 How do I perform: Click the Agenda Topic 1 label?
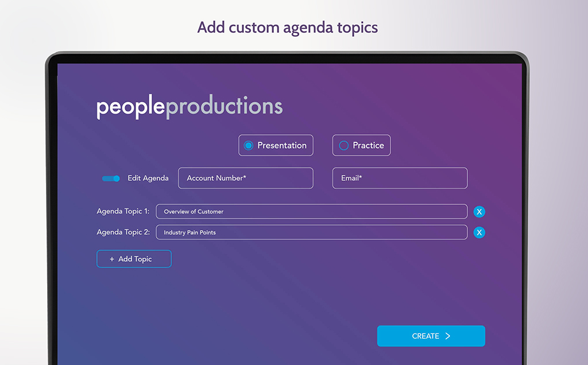[123, 212]
